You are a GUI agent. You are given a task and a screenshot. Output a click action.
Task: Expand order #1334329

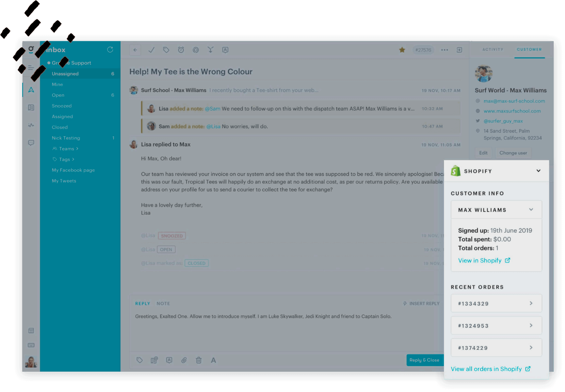point(497,303)
